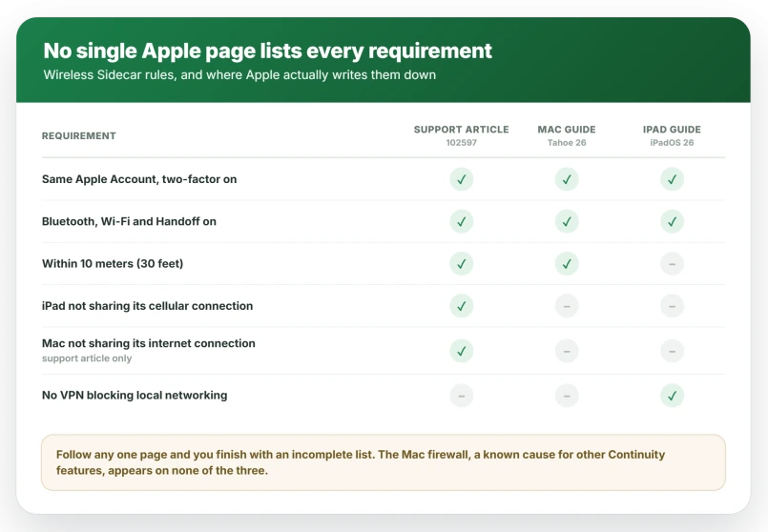768x532 pixels.
Task: Click 'Same Apple Account, two-factor on' text
Action: point(139,179)
